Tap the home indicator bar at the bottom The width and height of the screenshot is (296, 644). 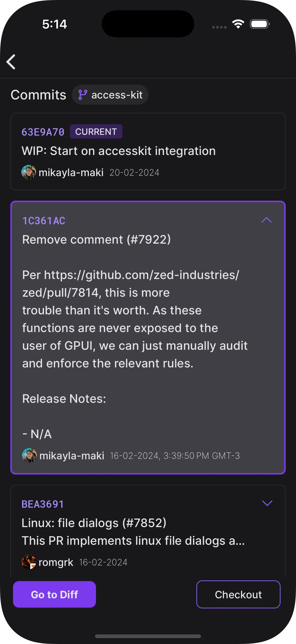click(x=148, y=636)
